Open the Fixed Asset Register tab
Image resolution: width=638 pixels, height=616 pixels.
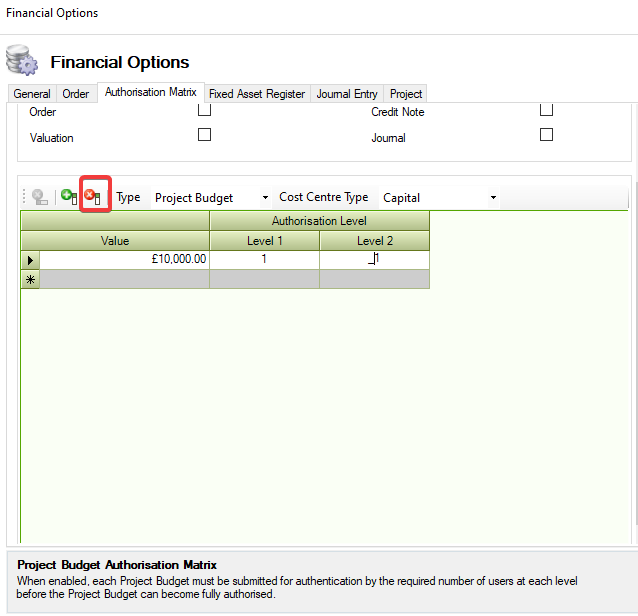257,94
